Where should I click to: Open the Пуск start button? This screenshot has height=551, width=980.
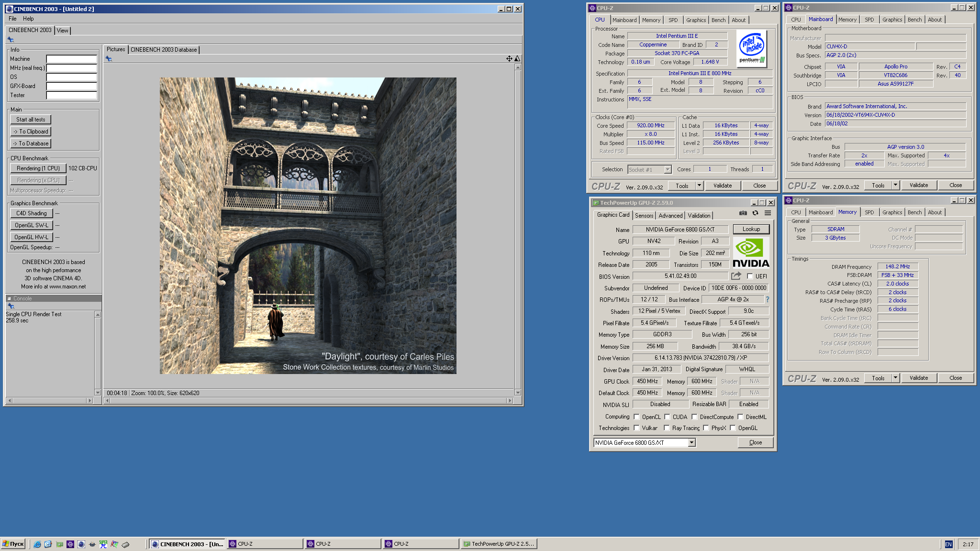coord(13,544)
